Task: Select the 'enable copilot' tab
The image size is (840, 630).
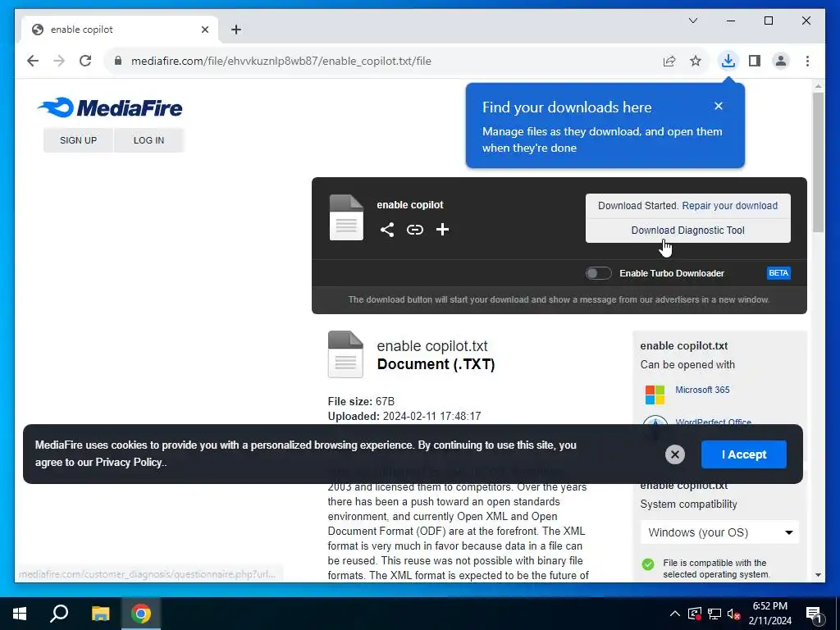Action: pyautogui.click(x=120, y=30)
